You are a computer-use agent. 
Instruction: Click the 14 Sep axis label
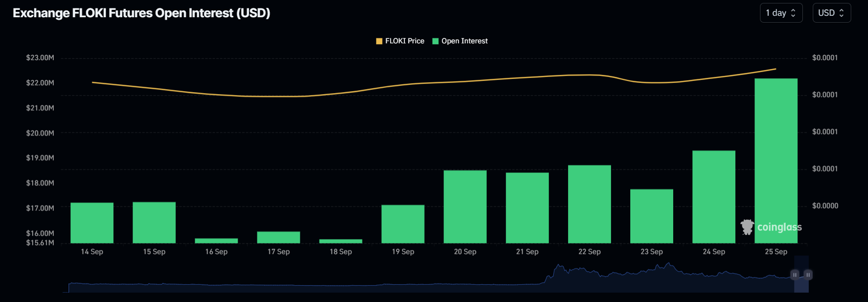(x=92, y=252)
